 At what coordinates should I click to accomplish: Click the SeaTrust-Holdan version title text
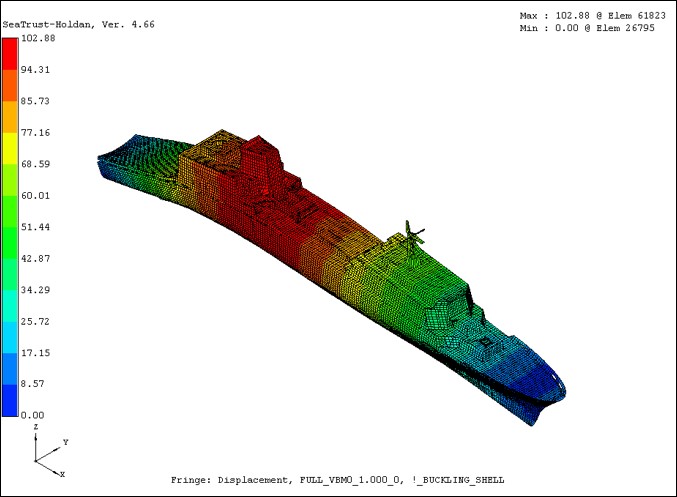point(78,25)
